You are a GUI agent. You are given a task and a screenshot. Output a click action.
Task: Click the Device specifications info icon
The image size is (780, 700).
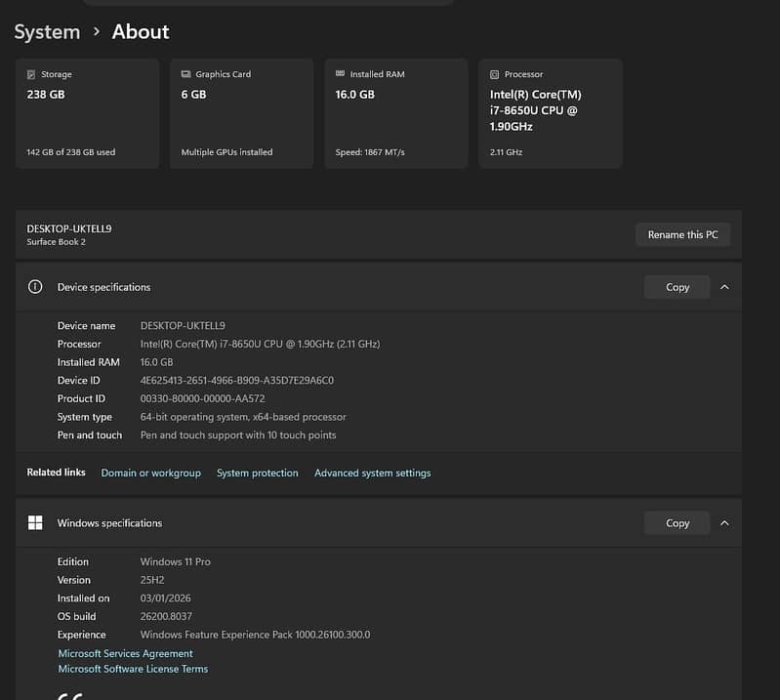click(35, 287)
